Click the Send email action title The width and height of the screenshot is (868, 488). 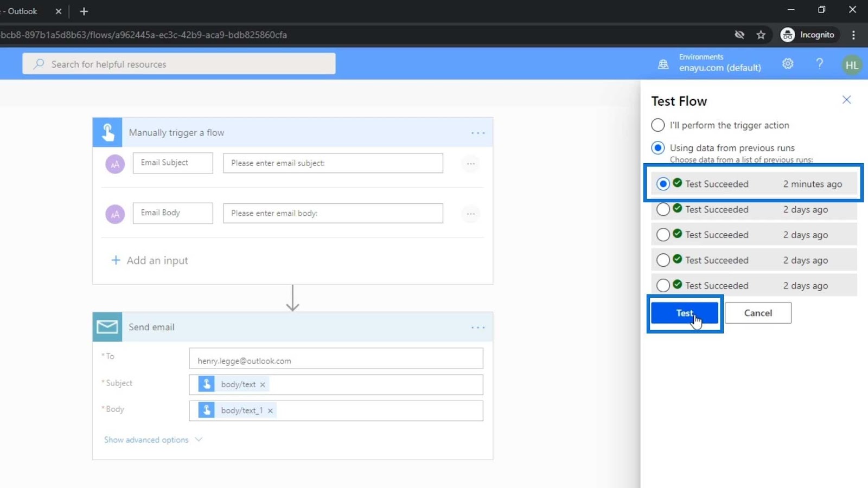(151, 327)
